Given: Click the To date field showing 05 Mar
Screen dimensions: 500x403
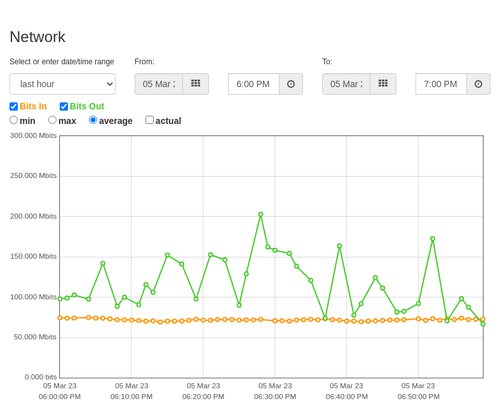Looking at the screenshot, I should (x=346, y=84).
